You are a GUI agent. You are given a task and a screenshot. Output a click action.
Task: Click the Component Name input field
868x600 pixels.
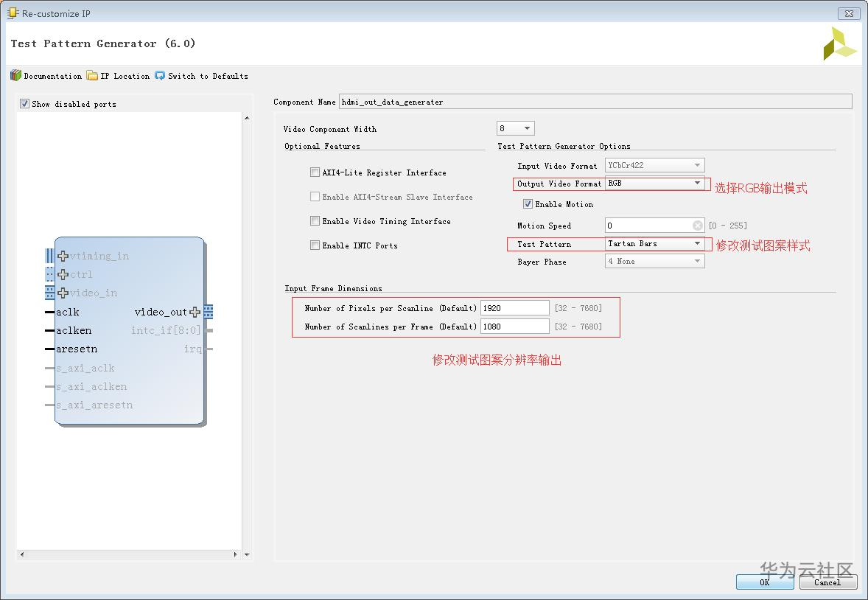tap(595, 102)
